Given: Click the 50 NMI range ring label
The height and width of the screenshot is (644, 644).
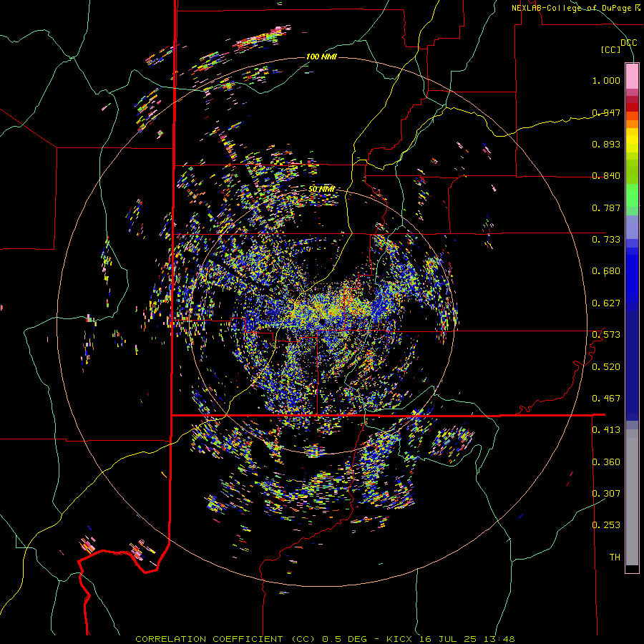Looking at the screenshot, I should (321, 190).
